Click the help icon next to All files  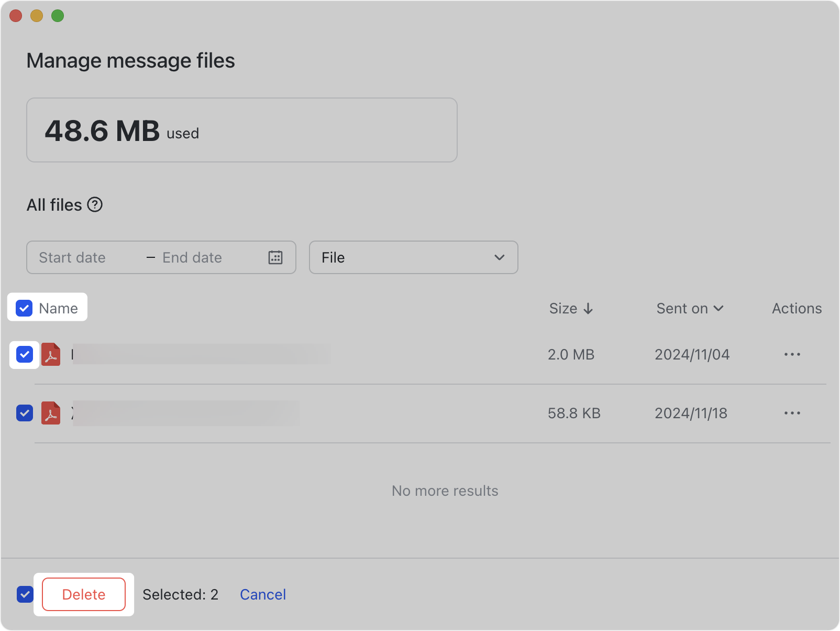point(95,204)
